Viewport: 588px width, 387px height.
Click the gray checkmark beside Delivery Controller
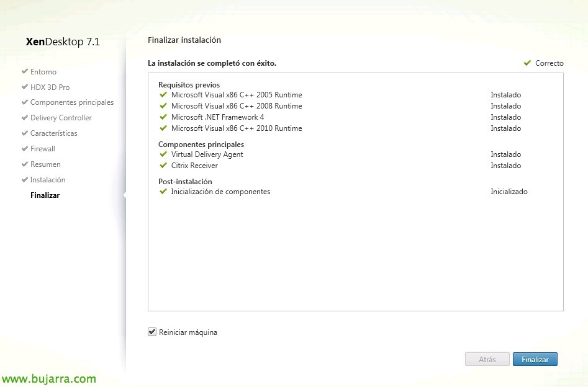click(x=25, y=118)
